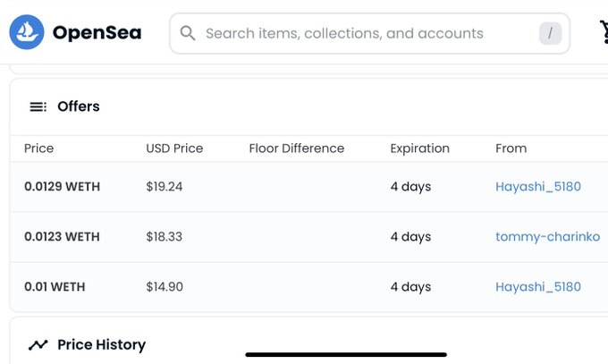The image size is (608, 364).
Task: Open the tommy-charinko profile link
Action: pyautogui.click(x=547, y=237)
